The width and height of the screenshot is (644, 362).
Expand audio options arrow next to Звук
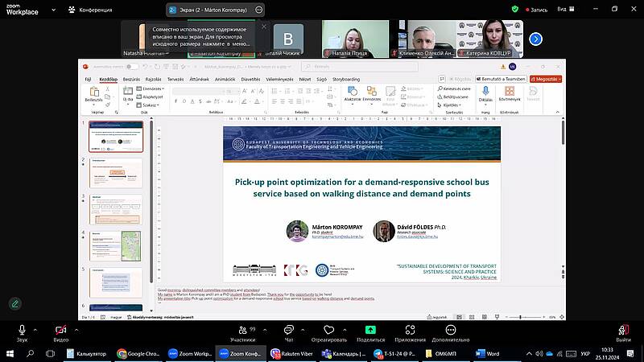[35, 330]
